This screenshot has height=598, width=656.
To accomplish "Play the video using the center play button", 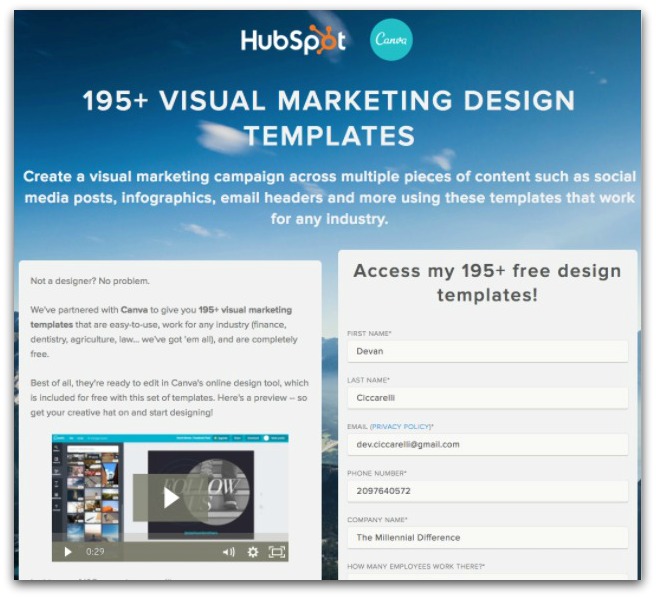I will click(x=171, y=498).
